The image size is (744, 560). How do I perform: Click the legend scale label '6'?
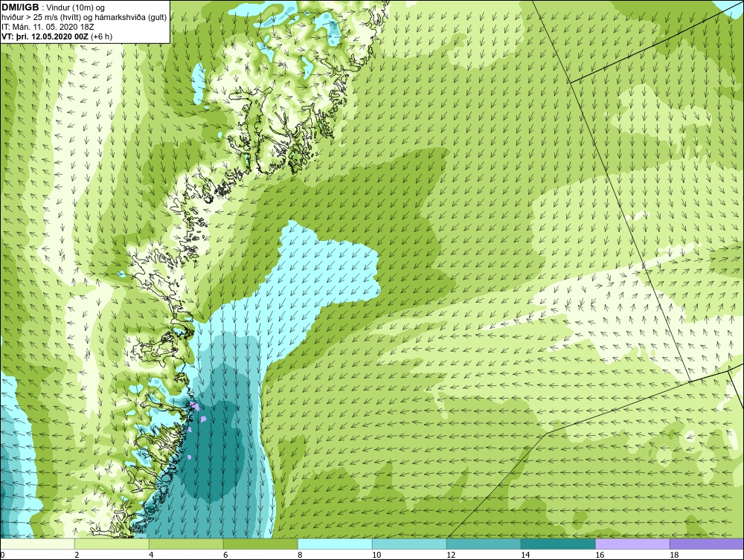(x=225, y=555)
